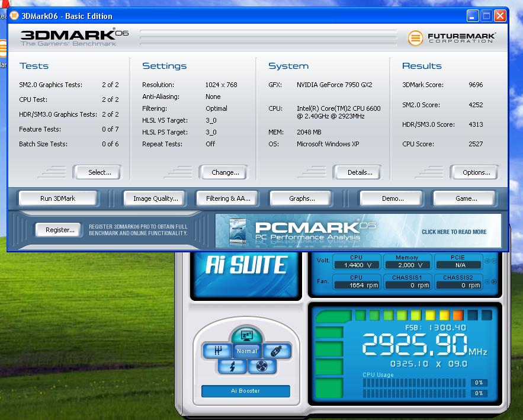Click the left arrow beside the Fan readings
This screenshot has height=420, width=523.
(x=487, y=281)
